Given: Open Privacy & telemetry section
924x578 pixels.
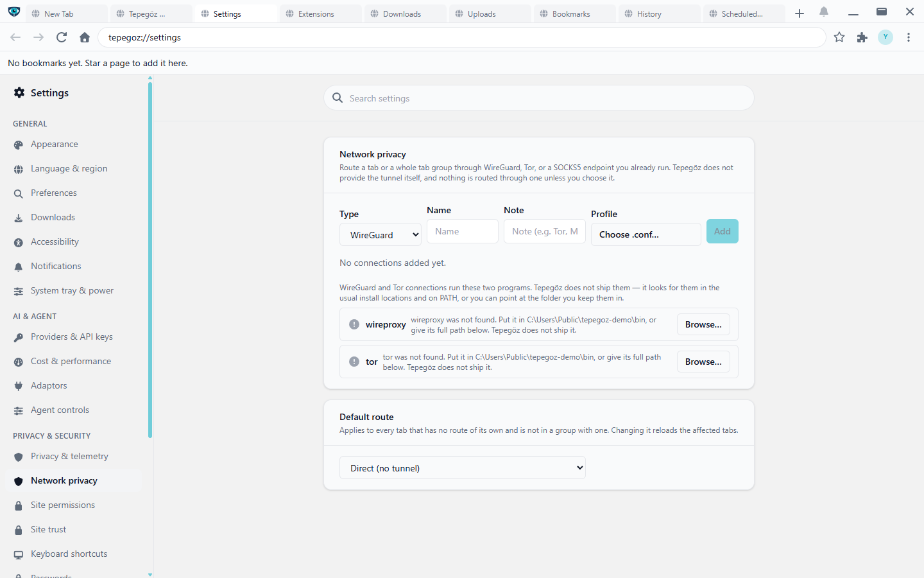Looking at the screenshot, I should pos(74,457).
